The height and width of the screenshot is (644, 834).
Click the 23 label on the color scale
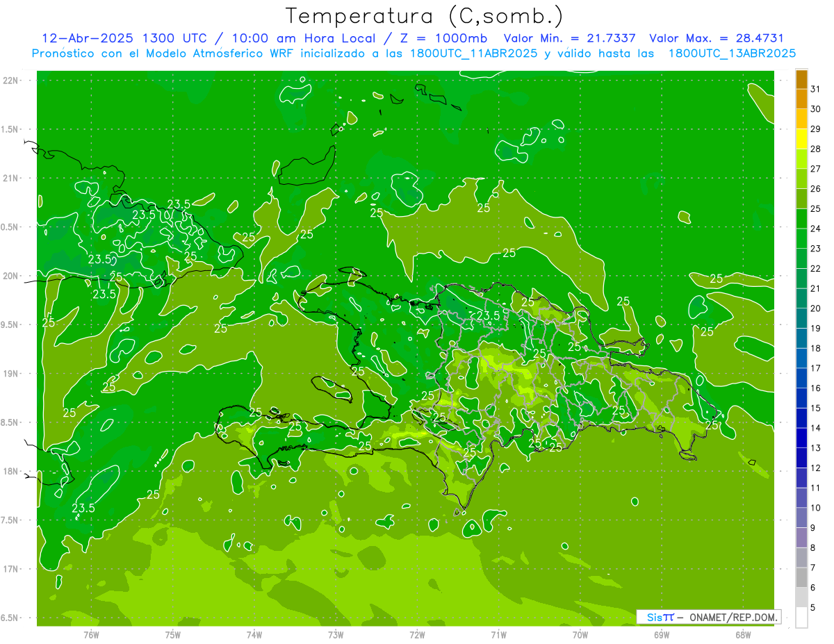tap(816, 249)
